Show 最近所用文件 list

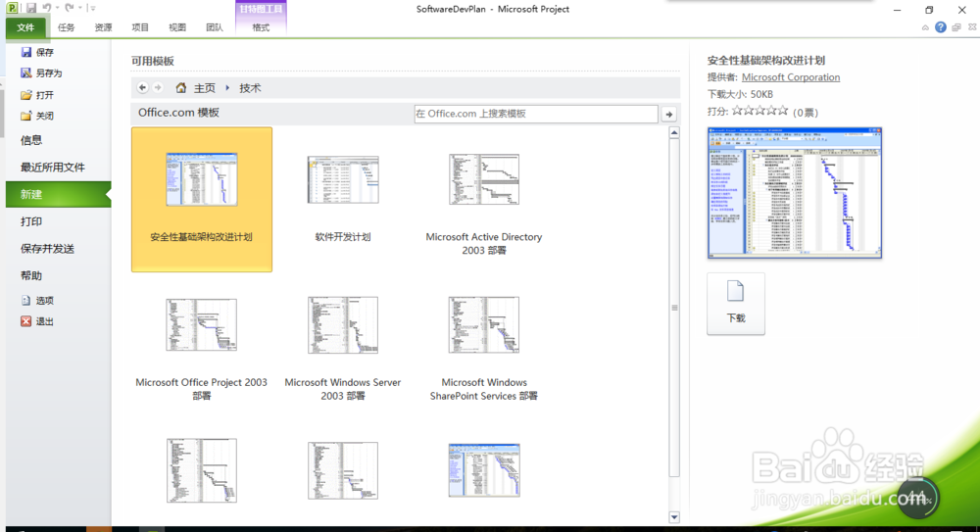click(x=53, y=167)
